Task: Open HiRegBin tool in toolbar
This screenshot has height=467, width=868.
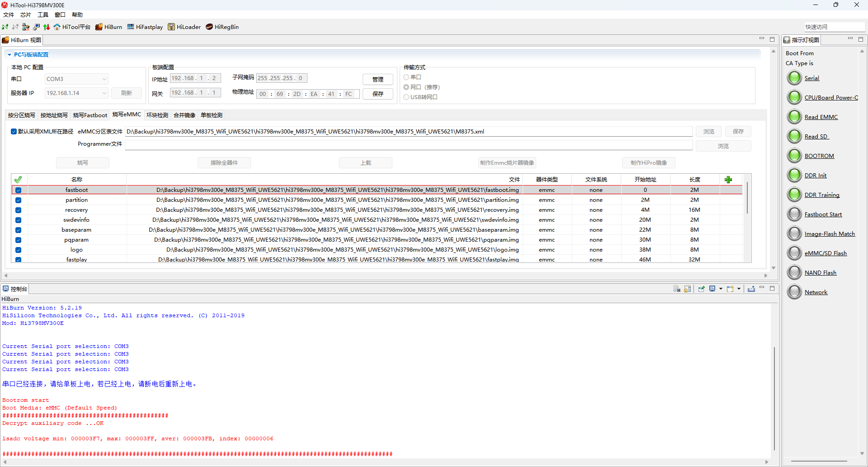Action: 222,27
